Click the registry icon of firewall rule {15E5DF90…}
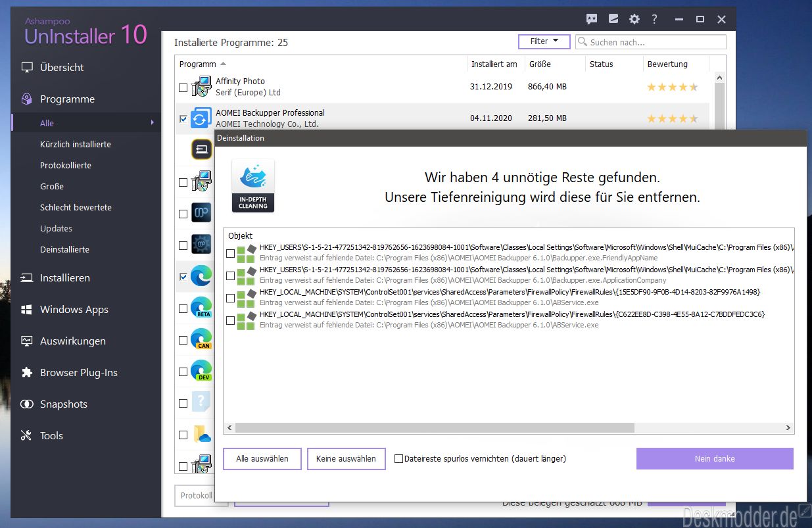The width and height of the screenshot is (812, 528). point(246,298)
